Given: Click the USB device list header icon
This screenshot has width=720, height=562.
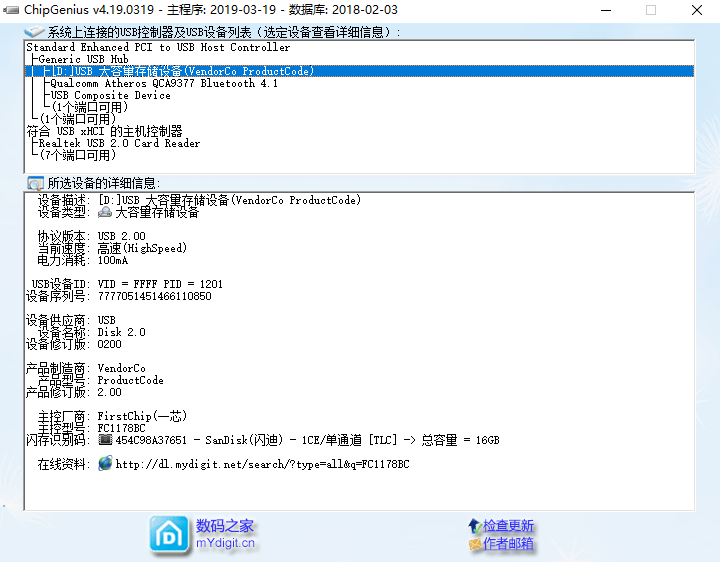Looking at the screenshot, I should [x=34, y=32].
